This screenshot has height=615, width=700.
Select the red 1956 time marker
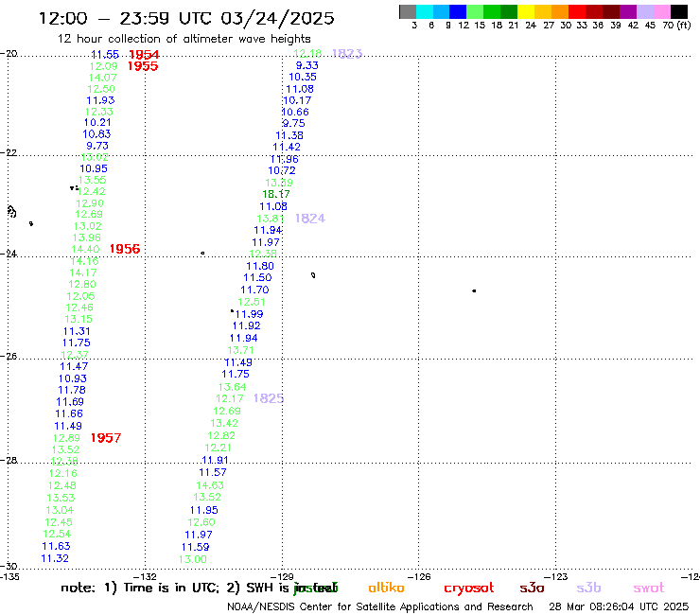coord(125,249)
